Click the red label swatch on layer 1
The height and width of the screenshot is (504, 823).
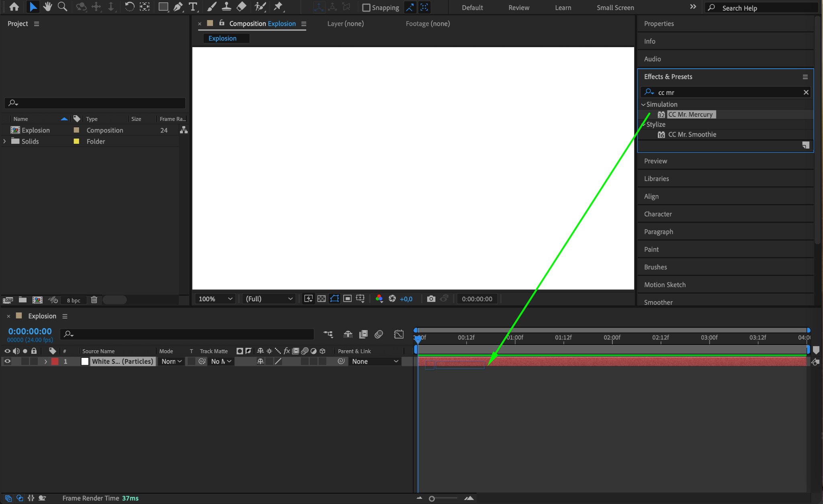(55, 361)
